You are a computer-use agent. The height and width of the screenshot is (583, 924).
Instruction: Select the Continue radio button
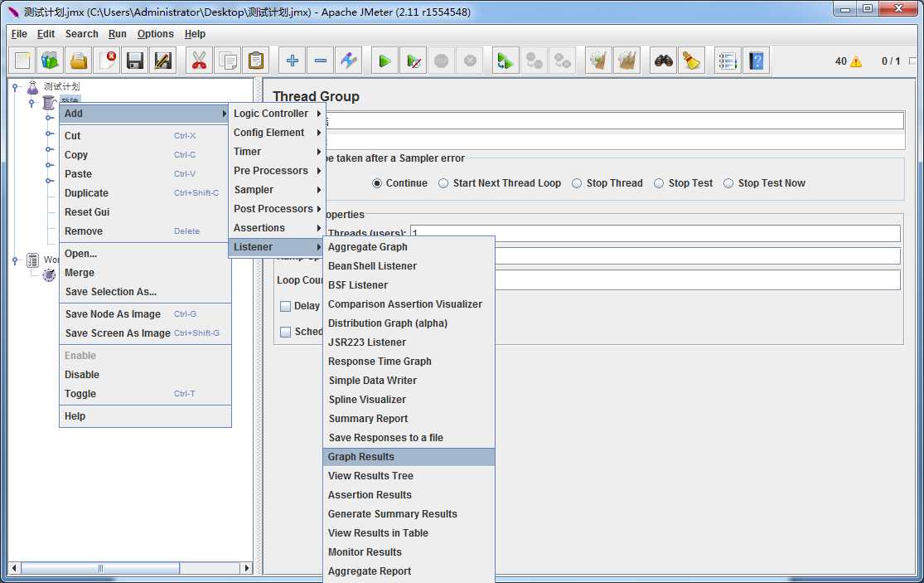pos(377,183)
